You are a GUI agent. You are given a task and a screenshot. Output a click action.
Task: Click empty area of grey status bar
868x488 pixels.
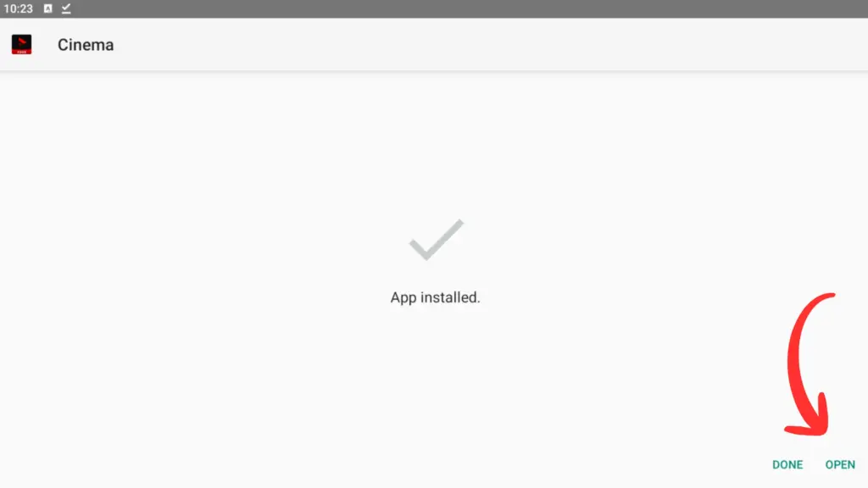coord(442,8)
